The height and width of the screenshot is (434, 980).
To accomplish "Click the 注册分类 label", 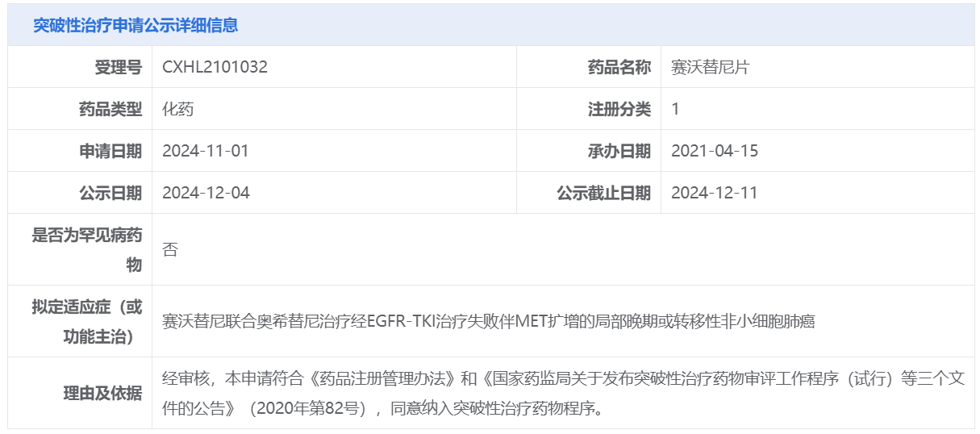I will (619, 109).
